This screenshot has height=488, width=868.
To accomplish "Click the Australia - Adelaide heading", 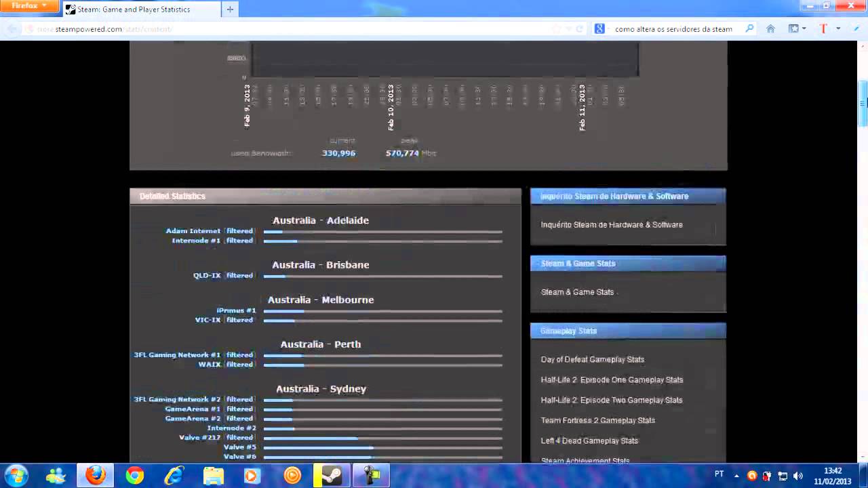I will tap(321, 220).
